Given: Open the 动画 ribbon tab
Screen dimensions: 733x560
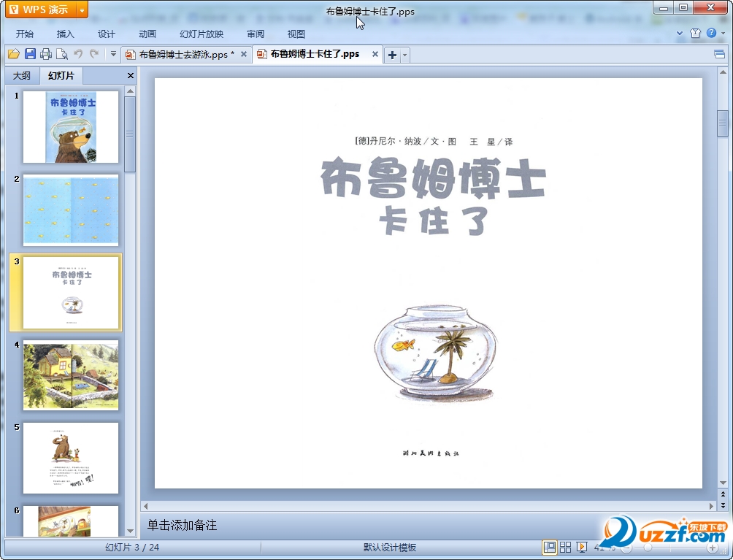Looking at the screenshot, I should click(x=147, y=34).
